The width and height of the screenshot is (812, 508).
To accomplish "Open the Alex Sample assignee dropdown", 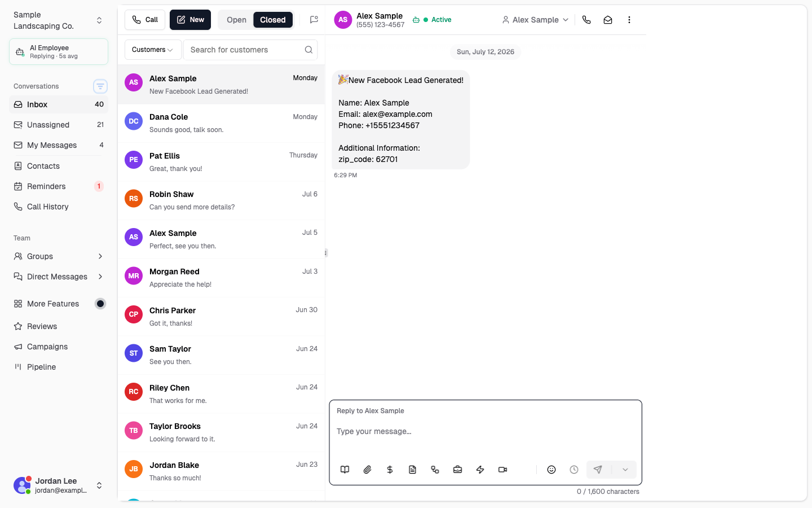I will click(x=535, y=20).
